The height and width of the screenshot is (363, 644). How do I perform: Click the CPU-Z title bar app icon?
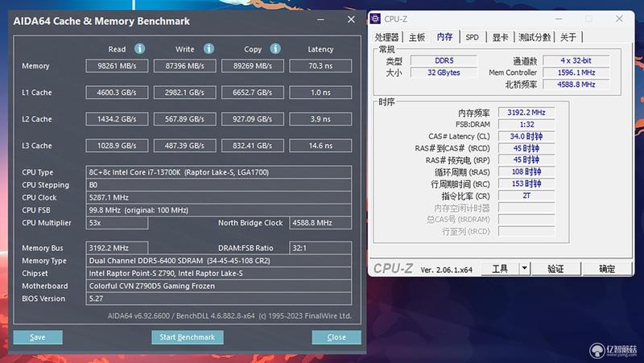(x=375, y=19)
